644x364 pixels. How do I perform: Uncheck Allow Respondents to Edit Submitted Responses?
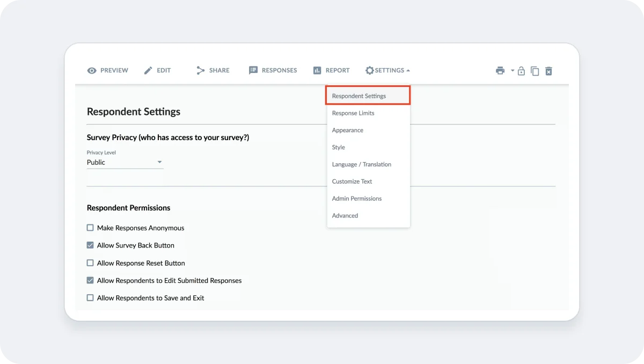coord(90,280)
